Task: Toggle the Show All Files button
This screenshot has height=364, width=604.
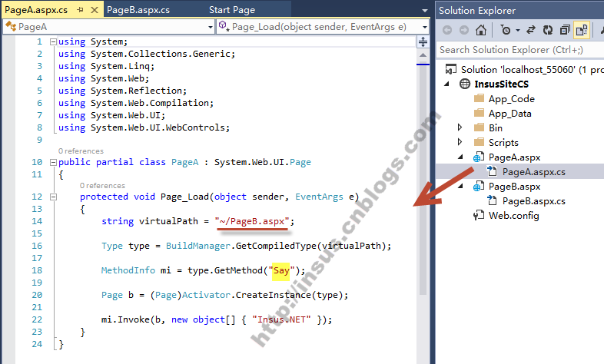Action: (x=582, y=30)
